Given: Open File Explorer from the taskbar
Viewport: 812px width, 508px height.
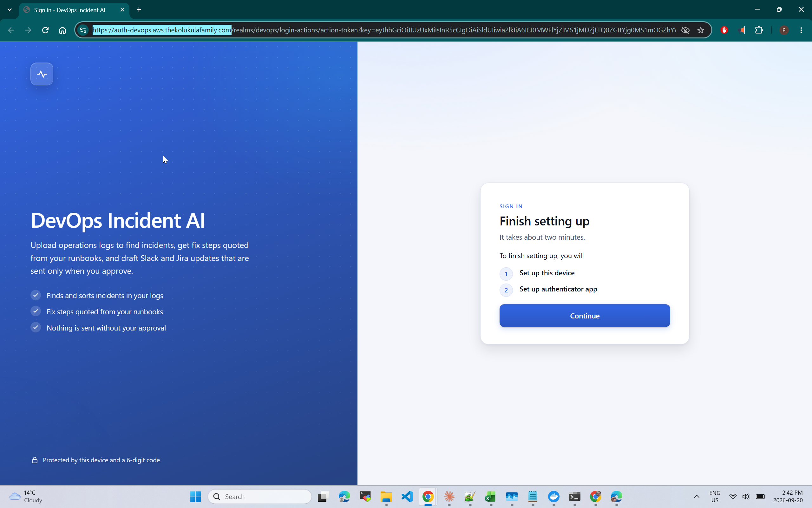Looking at the screenshot, I should point(386,497).
